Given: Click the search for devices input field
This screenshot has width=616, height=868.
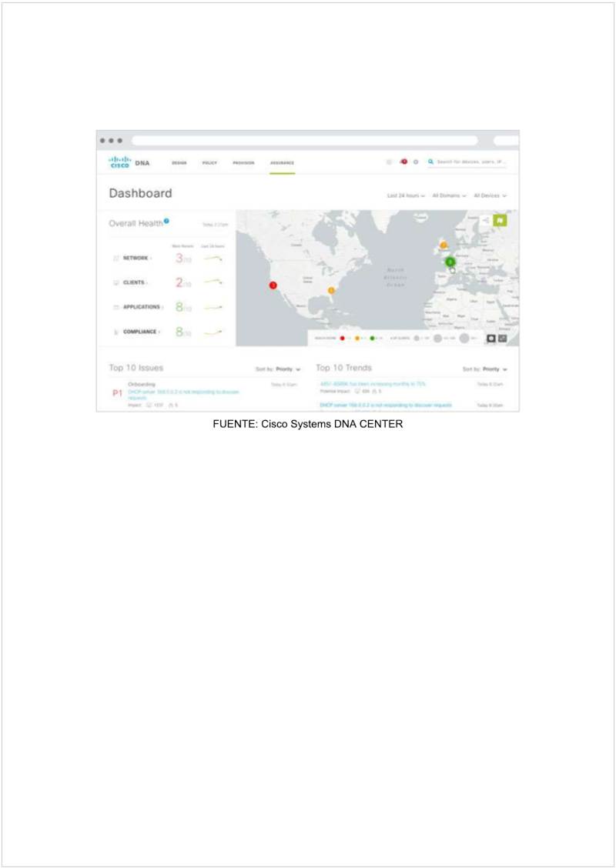Looking at the screenshot, I should 471,162.
